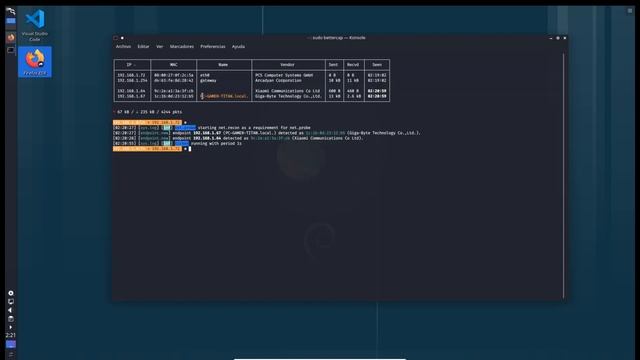Open the Ver menu in Konsole
This screenshot has height=360, width=640.
pos(160,47)
